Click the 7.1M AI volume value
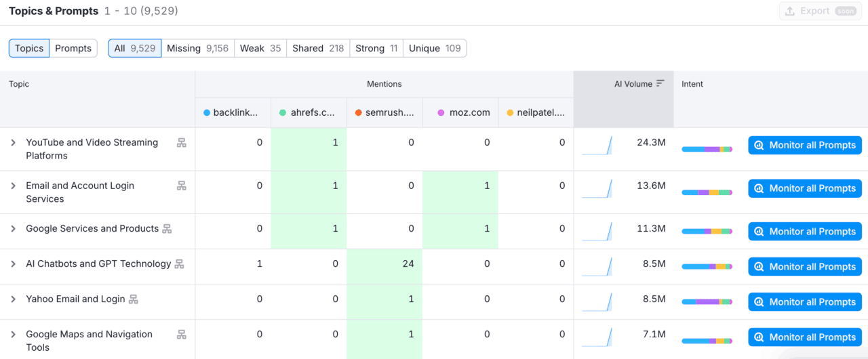 pyautogui.click(x=654, y=335)
